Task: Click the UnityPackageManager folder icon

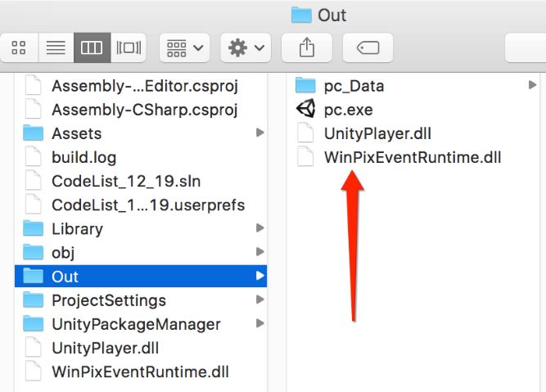Action: (x=33, y=324)
